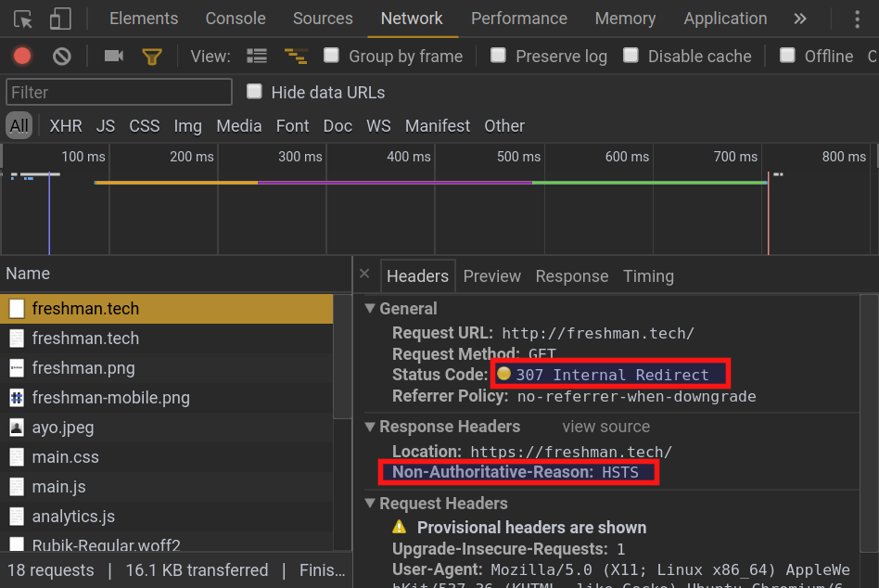The height and width of the screenshot is (588, 879).
Task: Click view source in Response Headers
Action: (605, 427)
